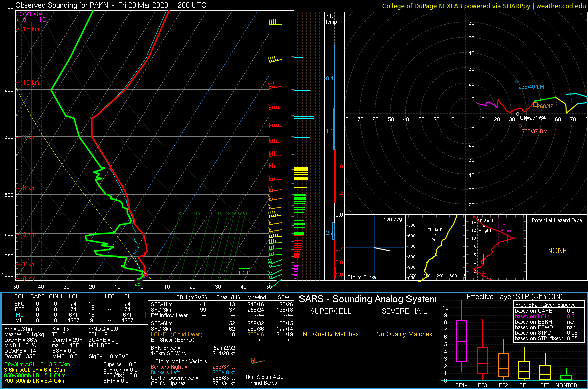588x389 pixels.
Task: Click the maxT = 46F value
Action: 67,346
